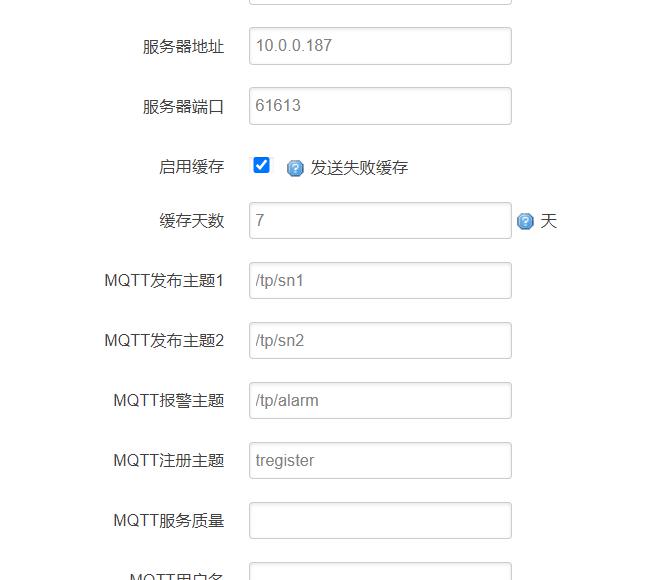Click the MQTT报警主题 input field
This screenshot has height=580, width=660.
tap(380, 401)
